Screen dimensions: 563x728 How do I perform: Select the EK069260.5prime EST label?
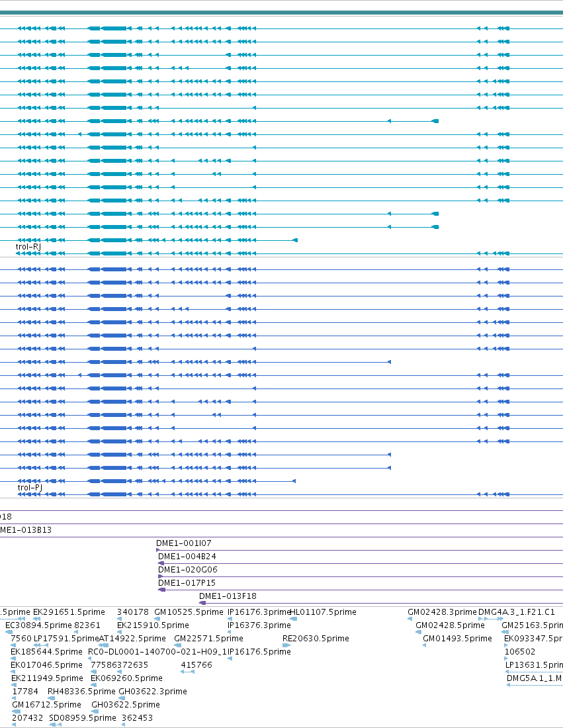(x=126, y=678)
